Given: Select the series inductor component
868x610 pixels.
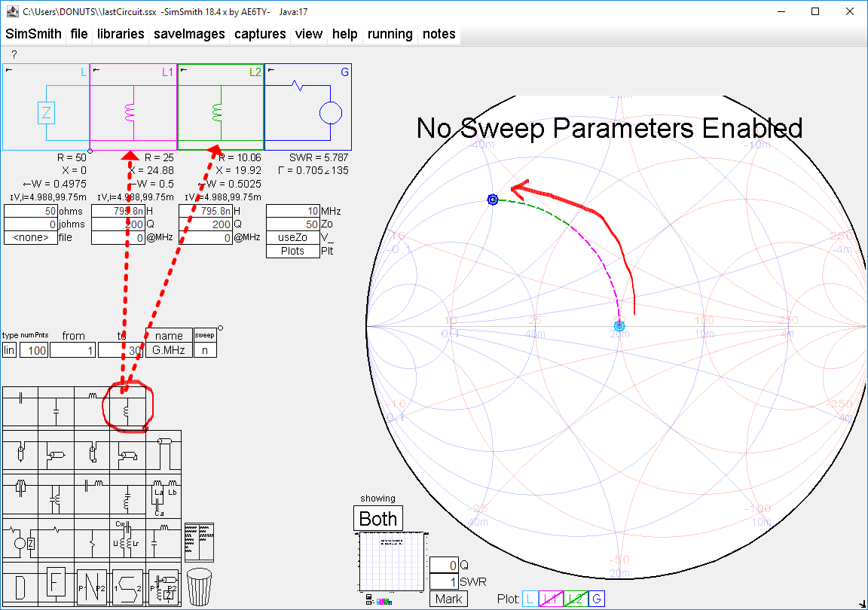Looking at the screenshot, I should click(92, 407).
